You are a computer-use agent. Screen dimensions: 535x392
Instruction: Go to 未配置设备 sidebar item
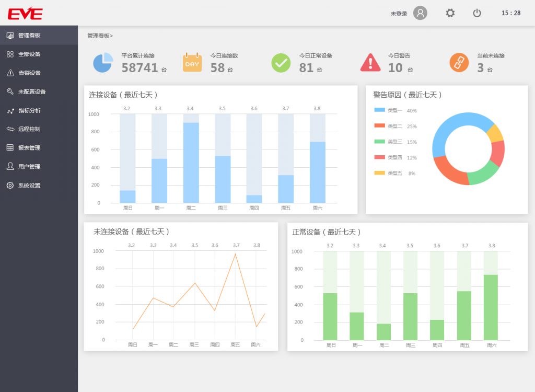(x=32, y=92)
